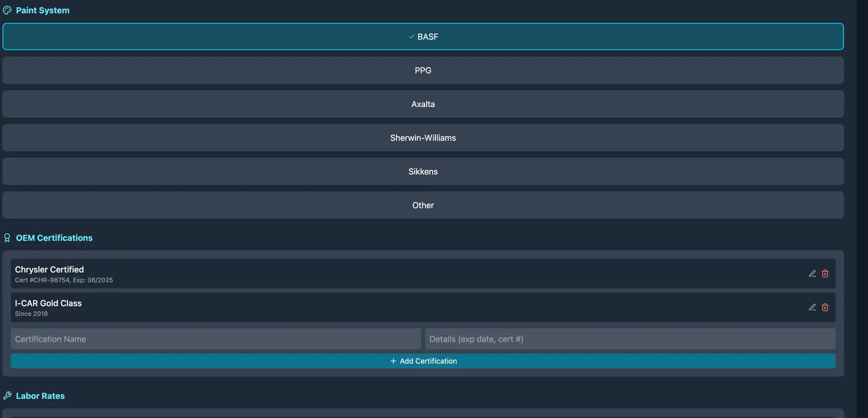Pick Sherwin-Williams paint system
This screenshot has height=418, width=868.
pyautogui.click(x=423, y=138)
